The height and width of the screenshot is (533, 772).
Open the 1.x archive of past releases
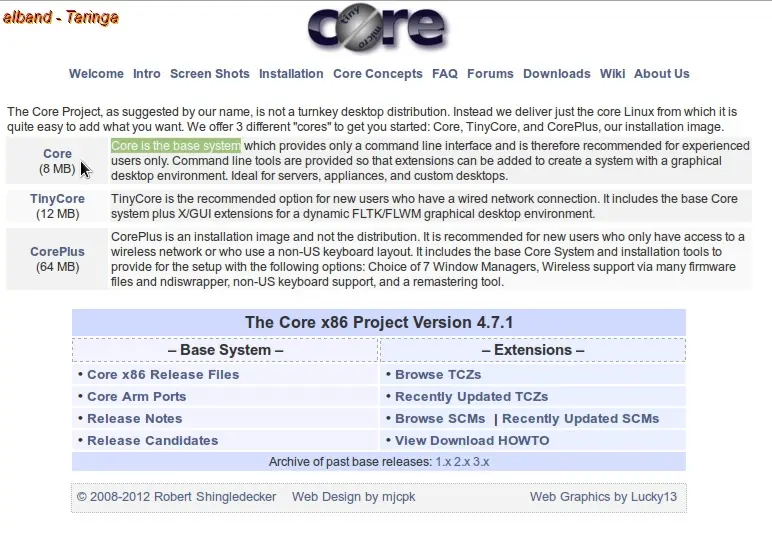click(443, 462)
